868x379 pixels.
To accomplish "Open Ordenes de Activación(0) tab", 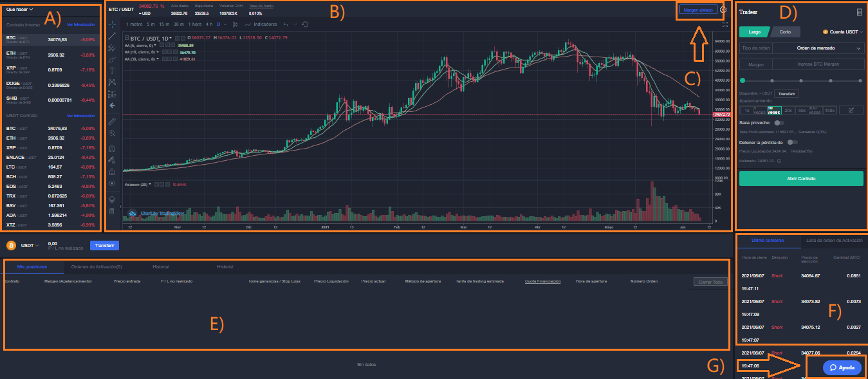I will click(x=97, y=266).
